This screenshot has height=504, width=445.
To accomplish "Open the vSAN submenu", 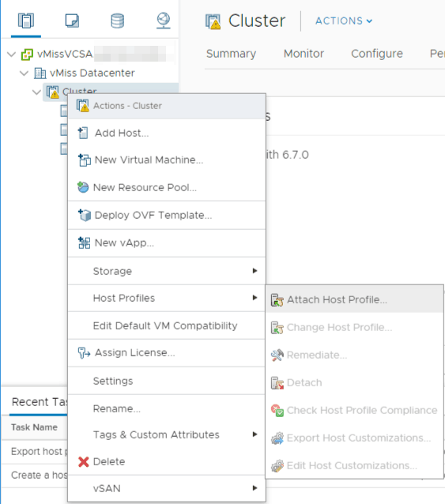I will 167,488.
